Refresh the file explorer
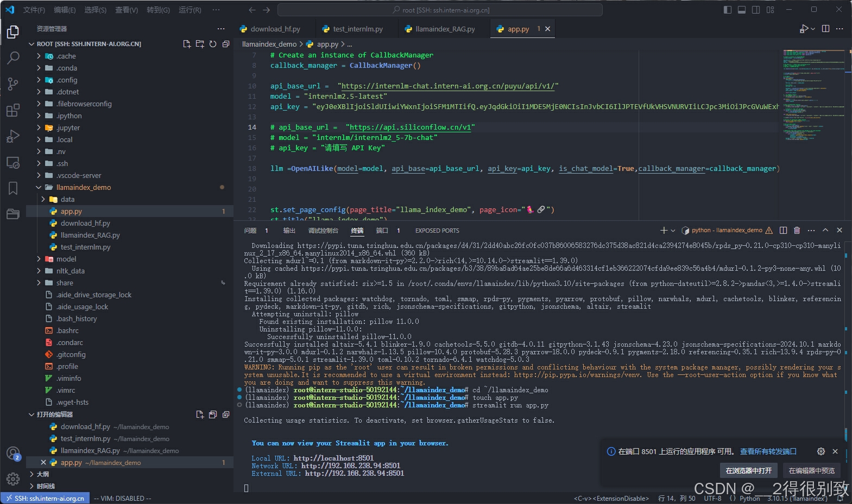 tap(213, 44)
